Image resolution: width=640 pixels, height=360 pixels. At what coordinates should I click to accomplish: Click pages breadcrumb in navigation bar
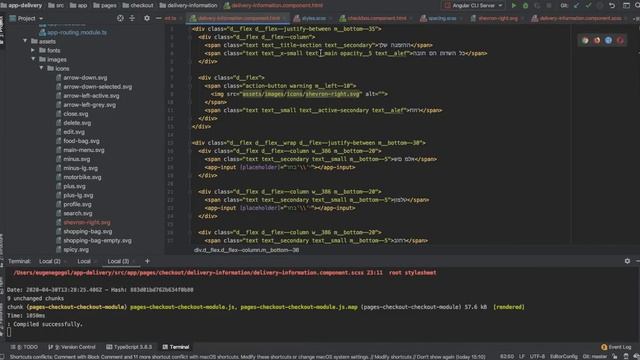click(108, 5)
